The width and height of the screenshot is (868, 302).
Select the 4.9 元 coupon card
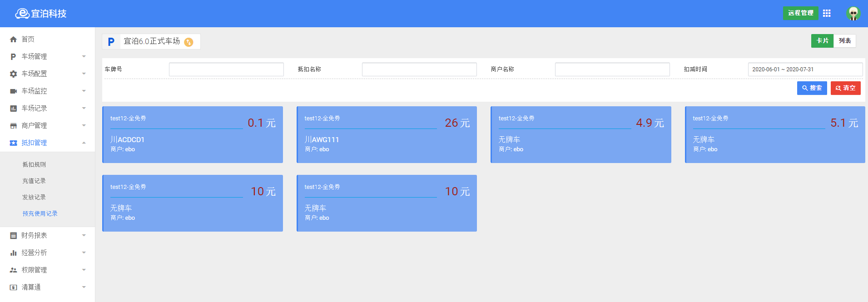(581, 134)
